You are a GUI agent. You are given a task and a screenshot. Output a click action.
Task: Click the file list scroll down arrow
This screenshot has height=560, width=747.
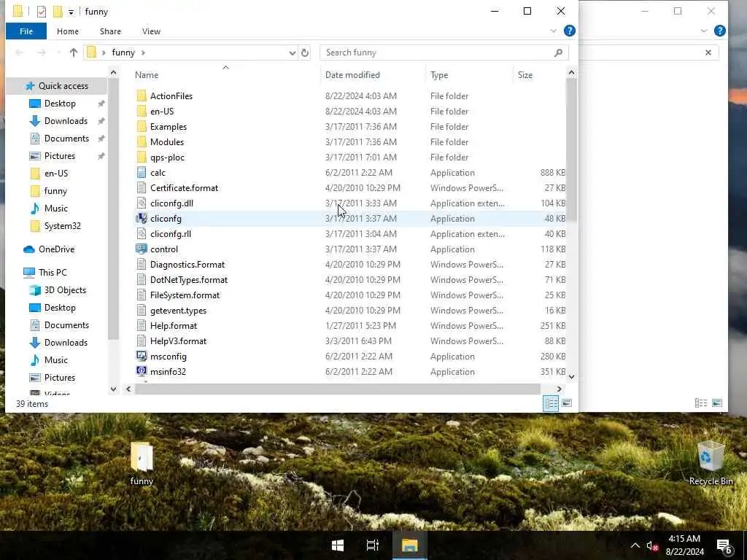(571, 377)
